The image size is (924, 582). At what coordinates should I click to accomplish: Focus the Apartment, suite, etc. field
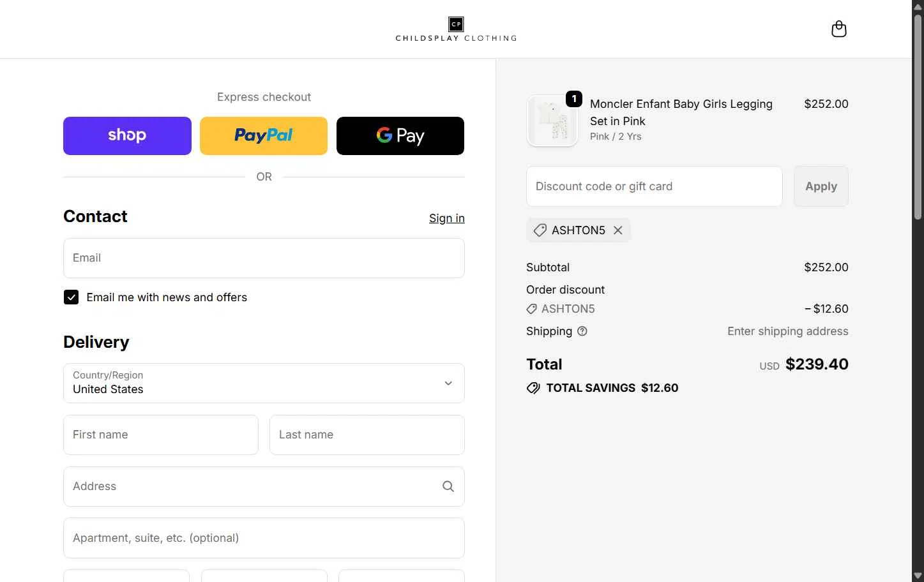[x=264, y=538]
